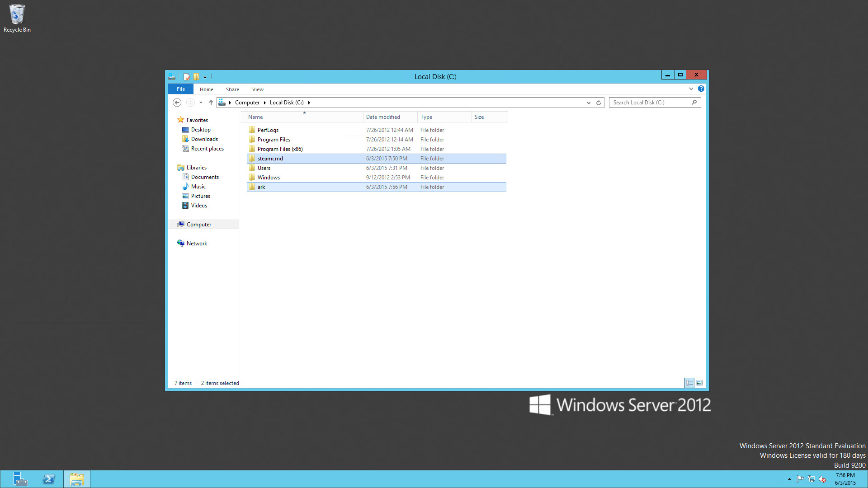Select the Desktop favorite in sidebar
868x488 pixels.
pos(201,129)
